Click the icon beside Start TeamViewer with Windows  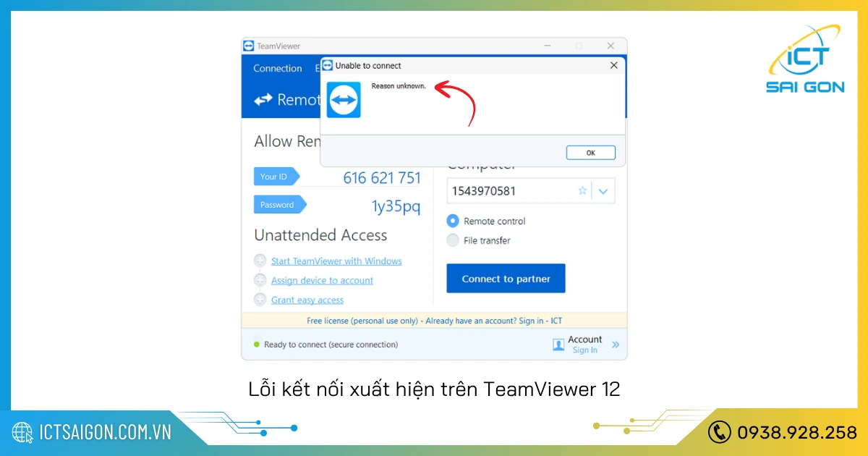260,261
